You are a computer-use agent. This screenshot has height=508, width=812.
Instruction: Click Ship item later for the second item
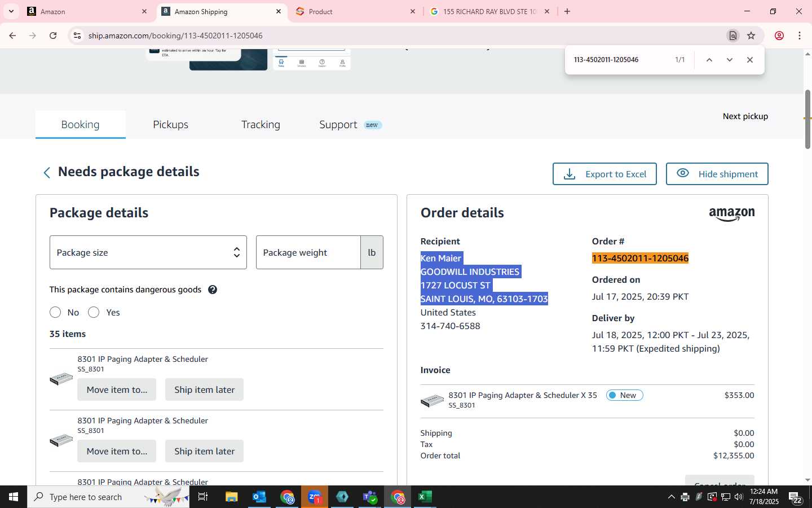tap(204, 451)
